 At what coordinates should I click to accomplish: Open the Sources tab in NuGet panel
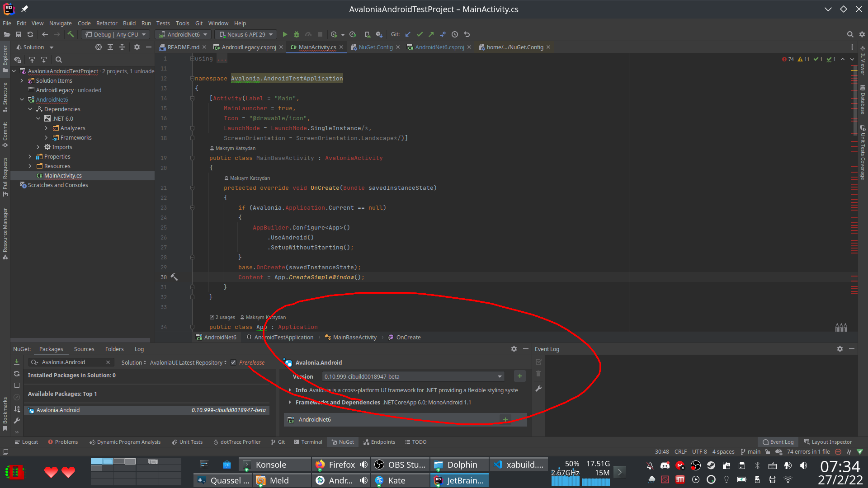(x=84, y=349)
